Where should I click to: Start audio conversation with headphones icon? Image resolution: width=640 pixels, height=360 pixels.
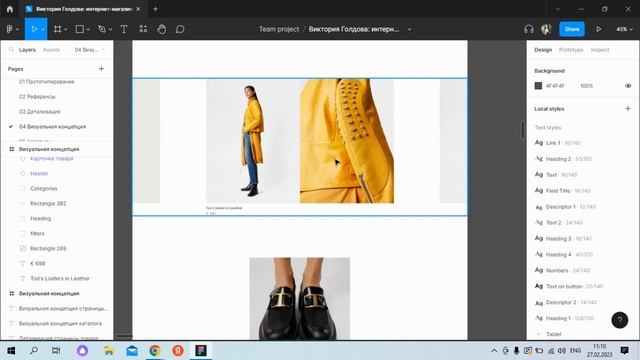click(x=529, y=29)
